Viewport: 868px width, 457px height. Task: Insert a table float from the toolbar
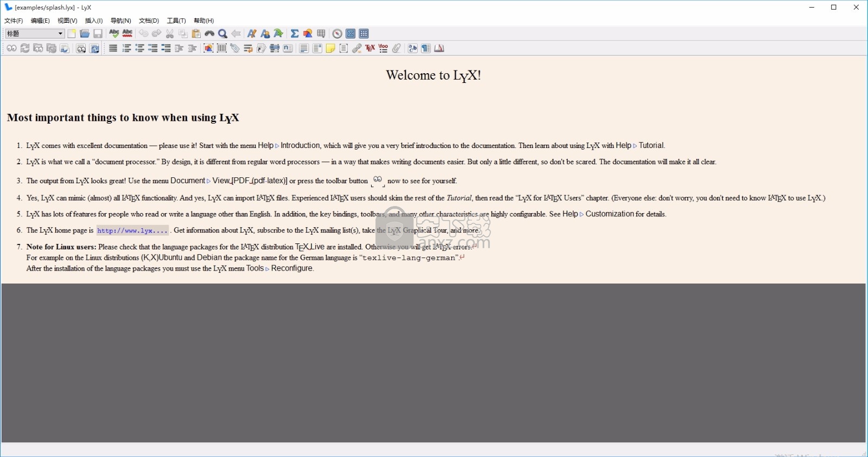click(222, 48)
